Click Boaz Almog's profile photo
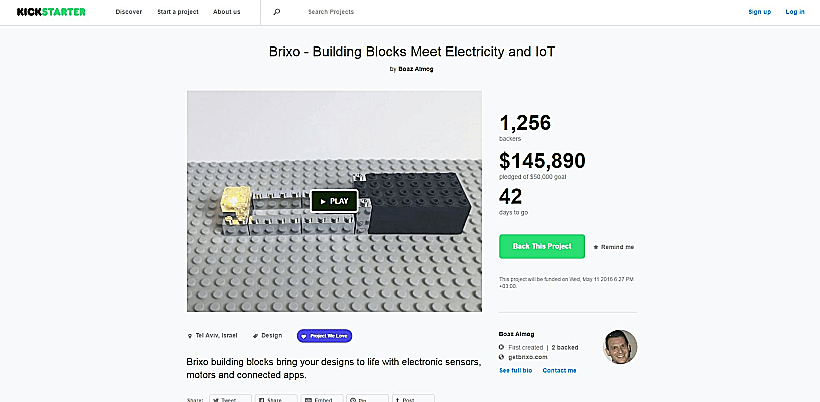 620,347
